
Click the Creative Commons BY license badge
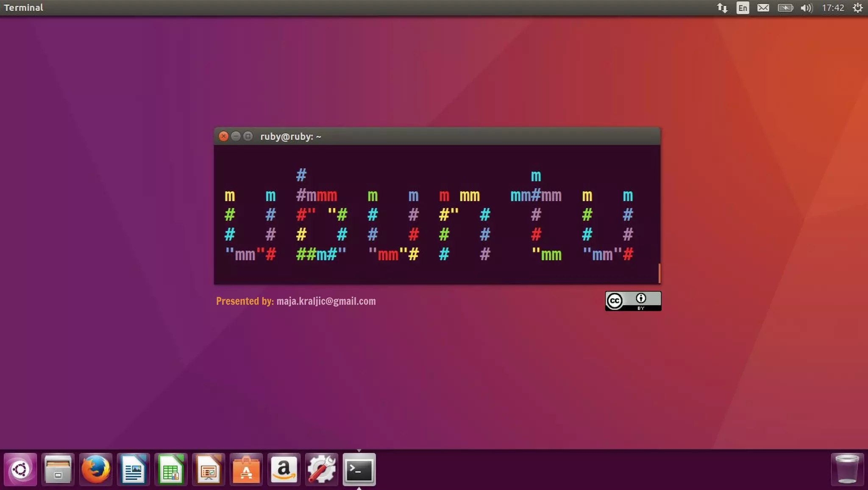coord(633,301)
